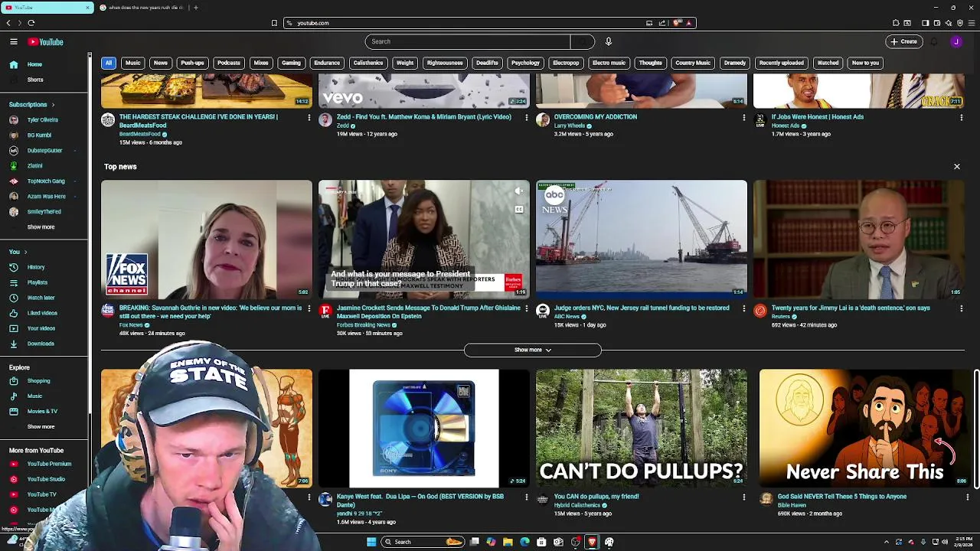Select the Psychology filter chip
This screenshot has width=980, height=551.
click(525, 63)
